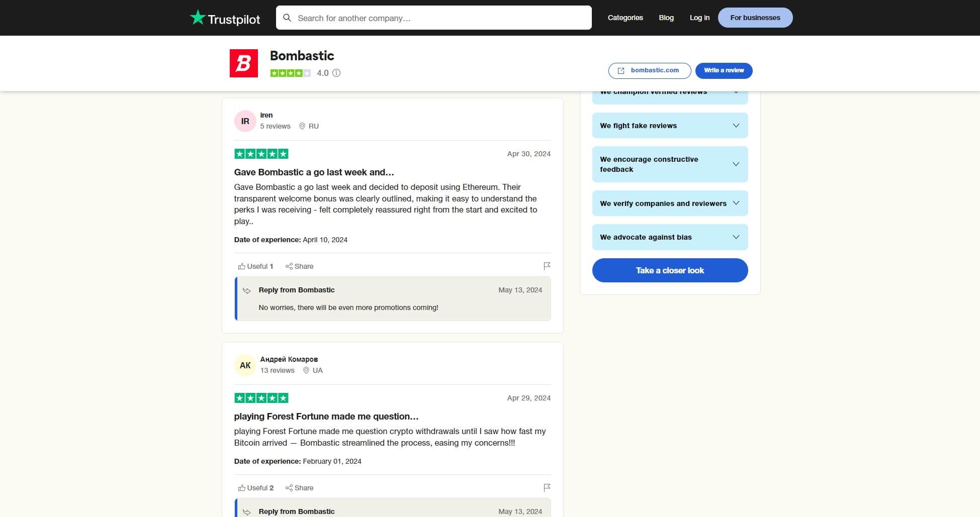
Task: Click the 'Take a closer look' button
Action: 670,270
